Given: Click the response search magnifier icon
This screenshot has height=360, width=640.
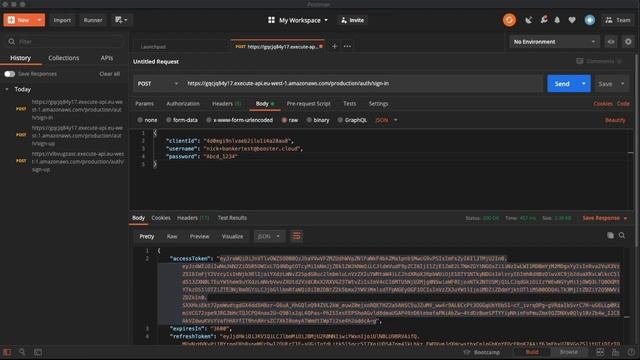Looking at the screenshot, I should coord(622,236).
